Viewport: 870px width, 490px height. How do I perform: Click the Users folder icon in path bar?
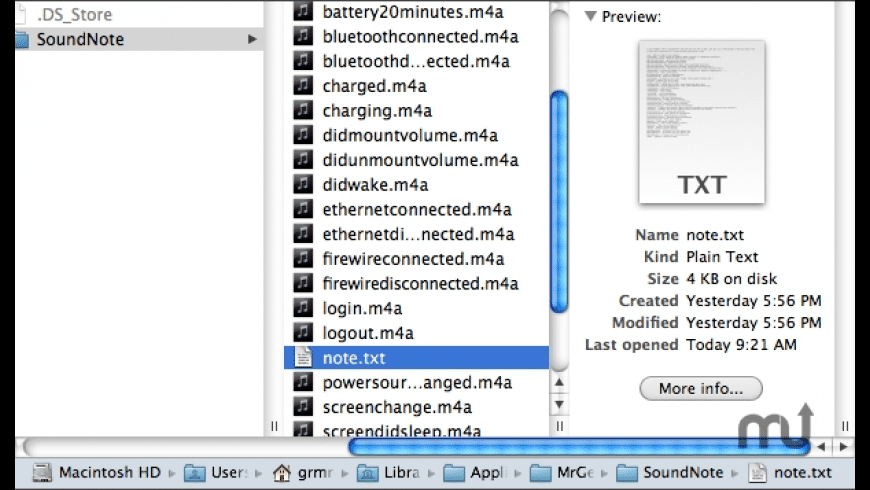(x=195, y=473)
